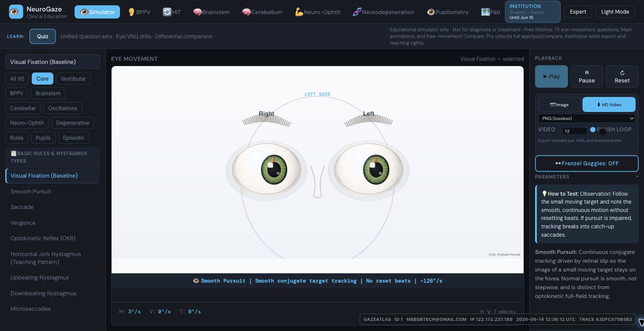Select Upbeating Nystagmus
Viewport: 644px width, 331px height.
52,277
